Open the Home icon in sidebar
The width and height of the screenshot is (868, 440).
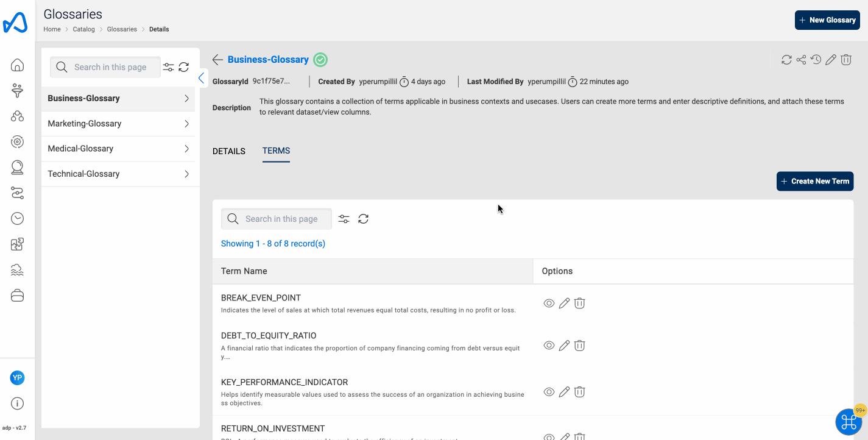18,65
